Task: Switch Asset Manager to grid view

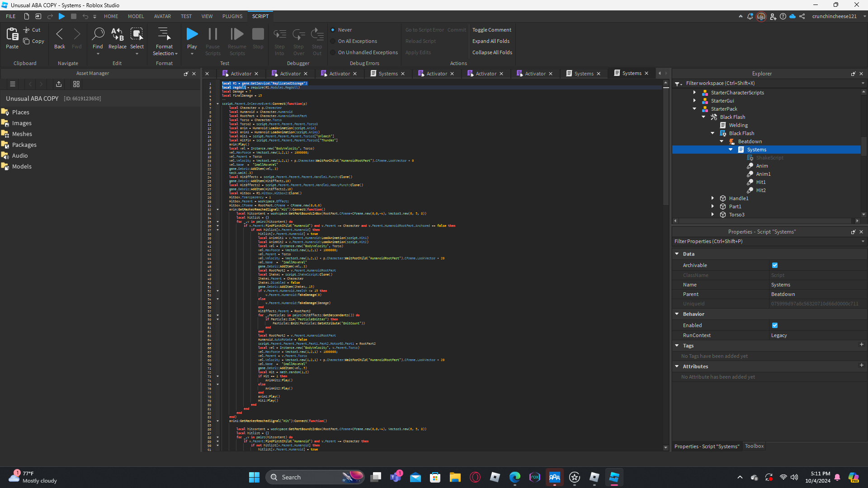Action: 76,84
